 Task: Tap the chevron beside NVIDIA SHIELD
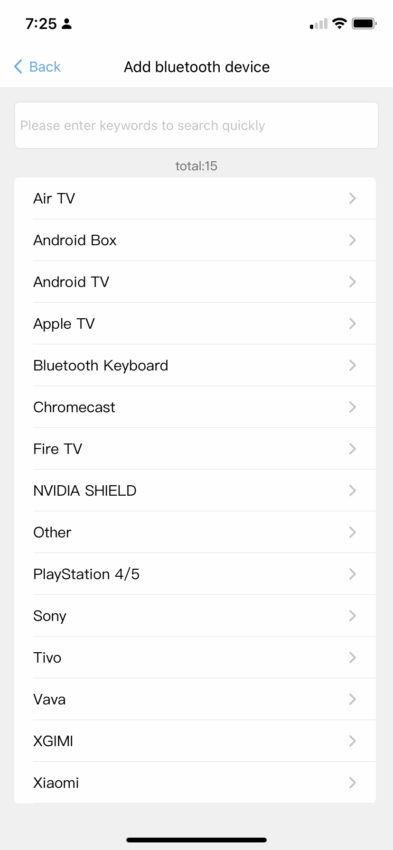pyautogui.click(x=352, y=491)
